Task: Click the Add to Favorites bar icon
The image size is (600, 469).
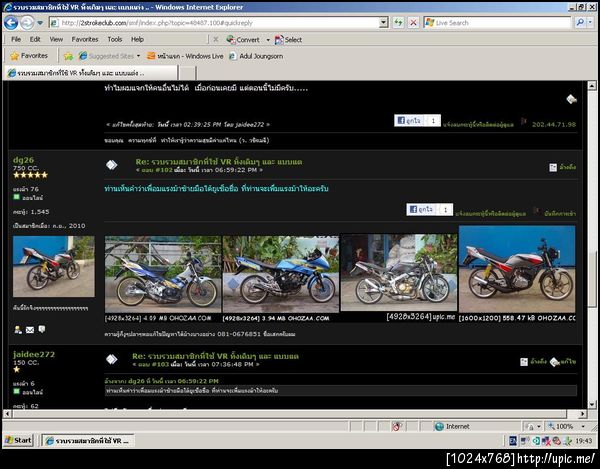Action: (68, 56)
